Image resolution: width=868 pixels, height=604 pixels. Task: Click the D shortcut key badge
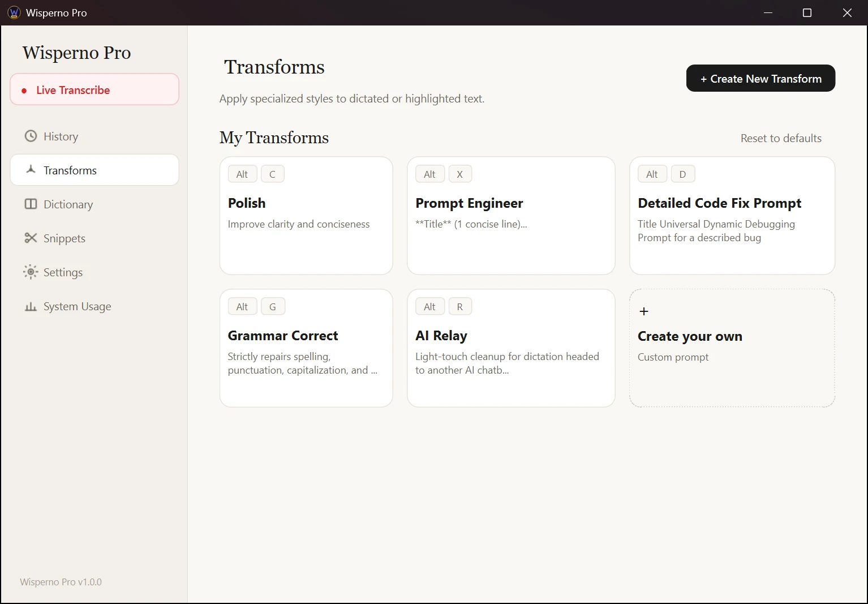pos(682,174)
